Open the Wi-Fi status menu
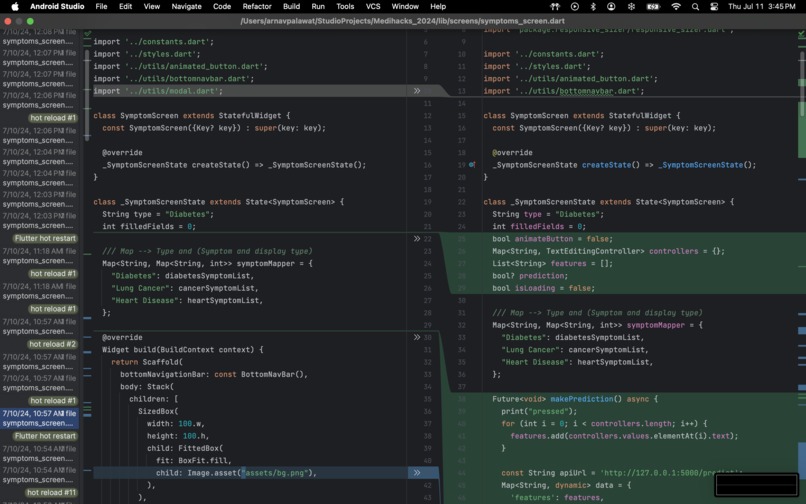Screen dimensions: 806x504 [676, 6]
